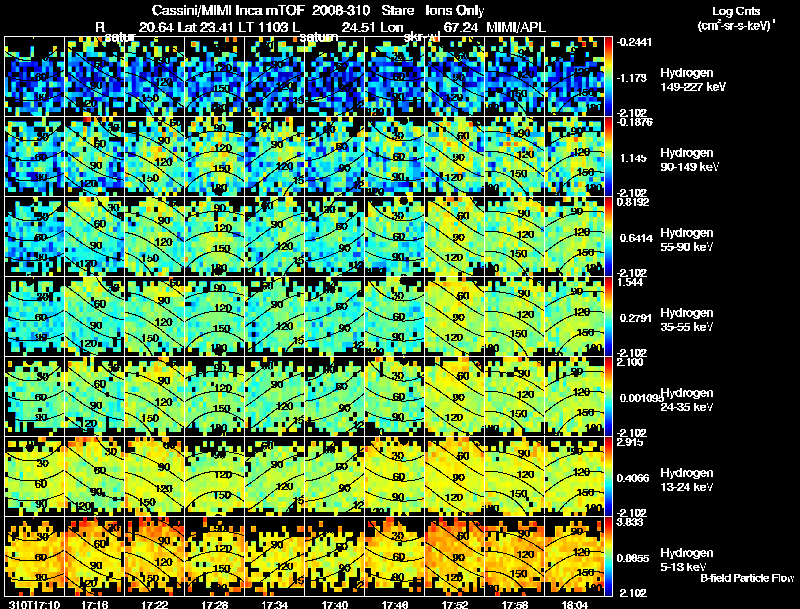Viewport: 800px width, 609px height.
Task: Click the color bar beside Hydrogen 13-24 keV
Action: pos(608,477)
